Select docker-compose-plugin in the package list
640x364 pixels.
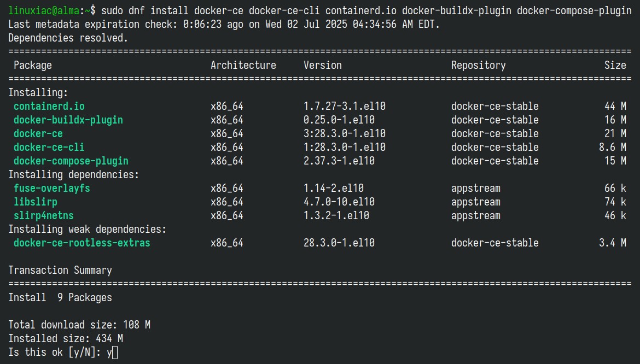click(x=71, y=161)
